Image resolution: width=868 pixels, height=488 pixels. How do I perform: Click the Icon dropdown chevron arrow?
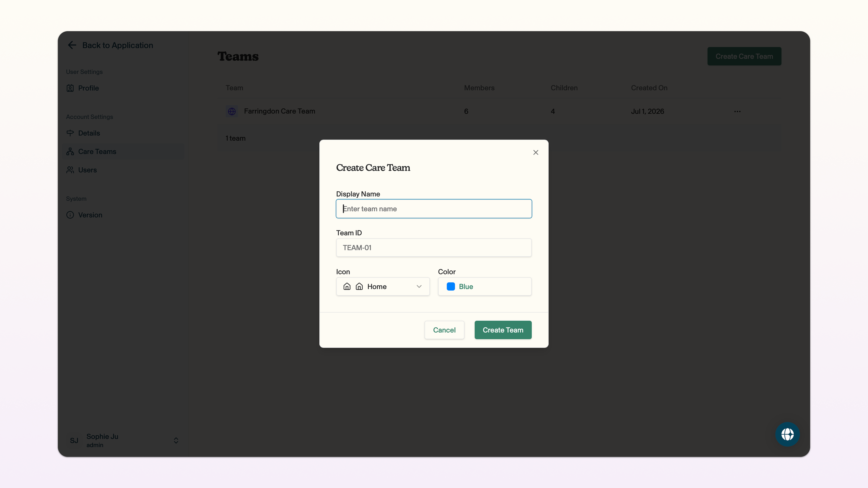click(x=419, y=286)
